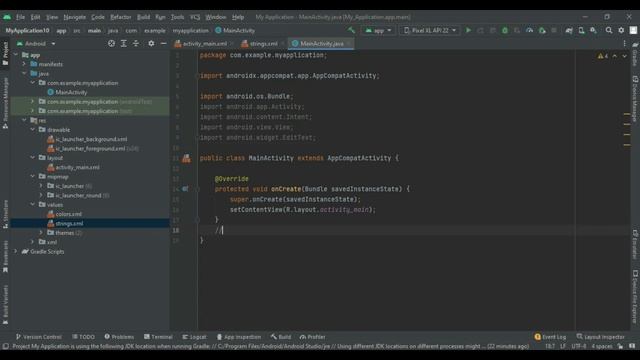Open the Pixel XL API 22 device dropdown
Screen dimensions: 640x360
coord(429,31)
